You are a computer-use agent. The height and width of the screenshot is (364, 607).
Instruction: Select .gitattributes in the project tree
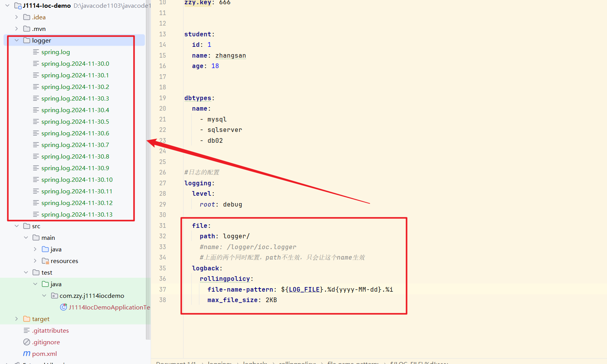(x=50, y=330)
